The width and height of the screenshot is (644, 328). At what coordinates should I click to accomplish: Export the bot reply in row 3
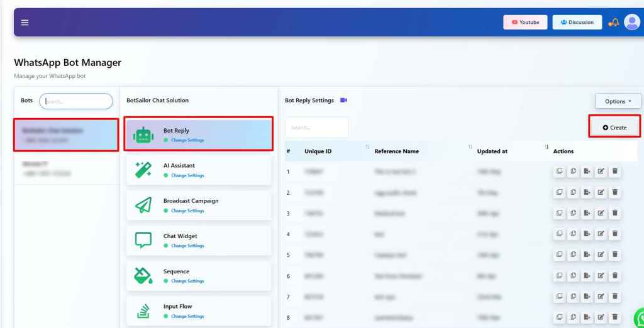click(586, 214)
